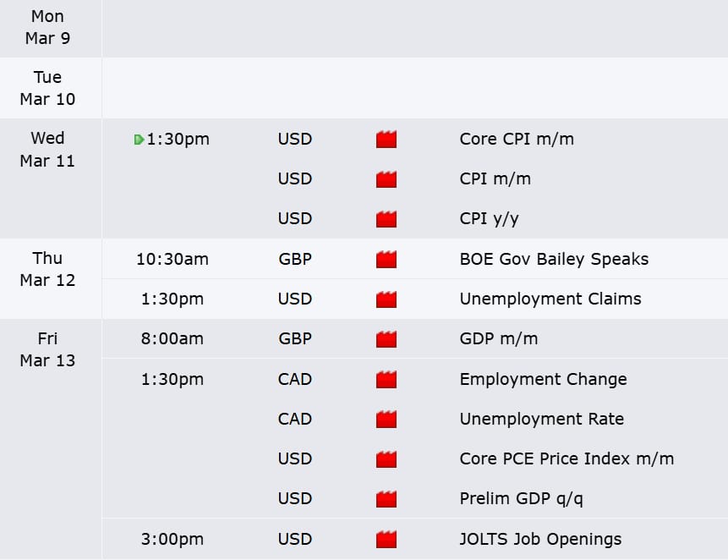Click the impact icon next to Unemployment Claims
728x560 pixels.
[386, 299]
